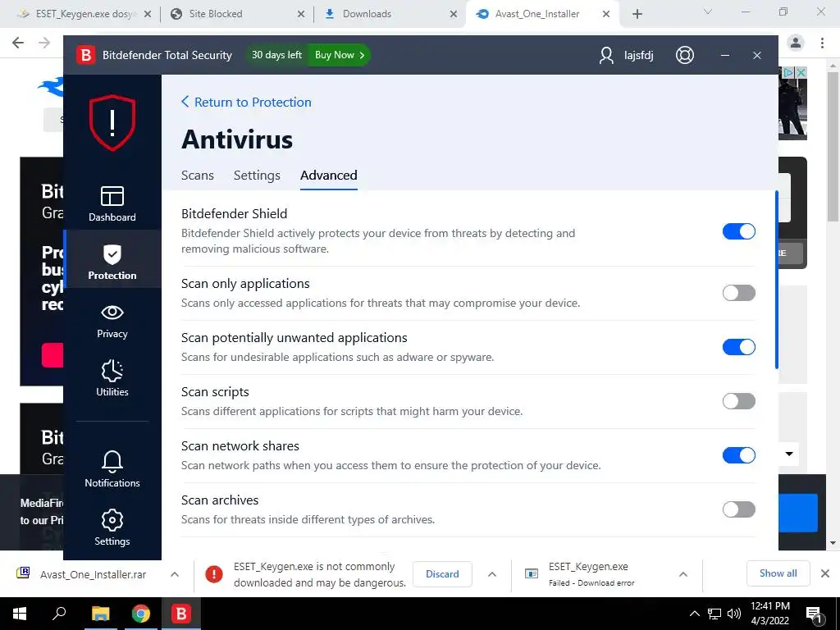
Task: Discard the ESET_Keygen.exe download
Action: coord(442,573)
